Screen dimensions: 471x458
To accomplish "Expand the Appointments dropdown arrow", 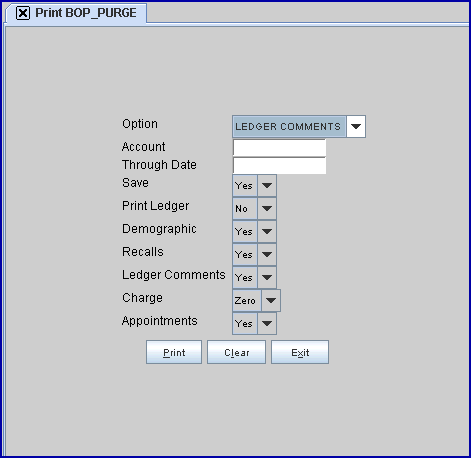I will coord(267,324).
